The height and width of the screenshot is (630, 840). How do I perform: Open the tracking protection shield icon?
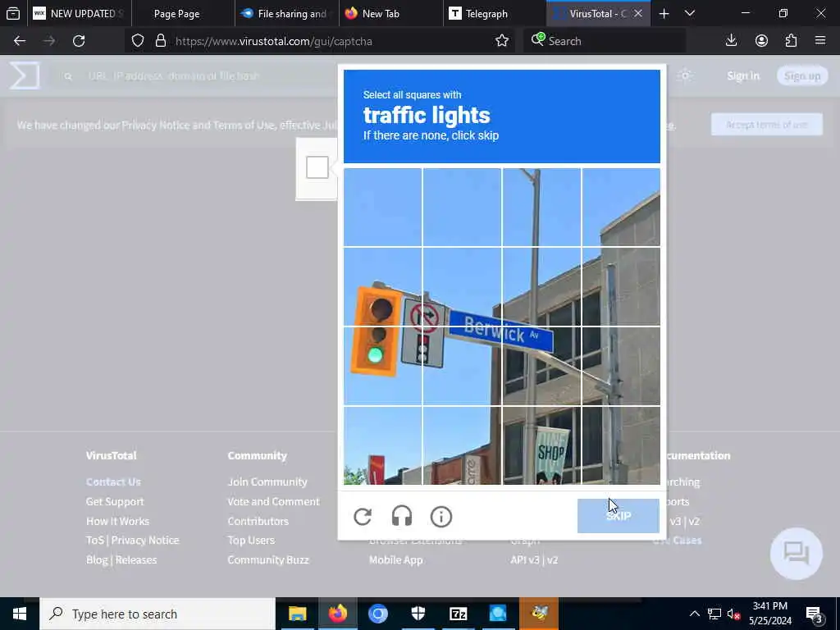pyautogui.click(x=138, y=41)
